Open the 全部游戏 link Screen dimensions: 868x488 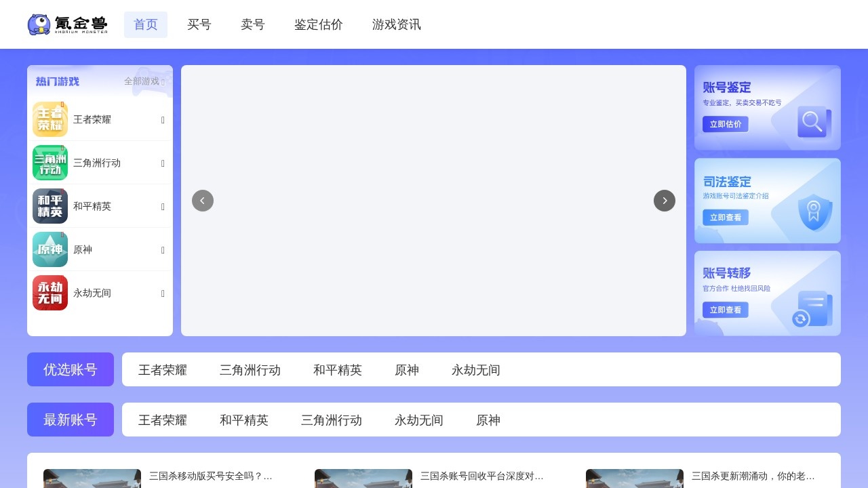pyautogui.click(x=140, y=81)
